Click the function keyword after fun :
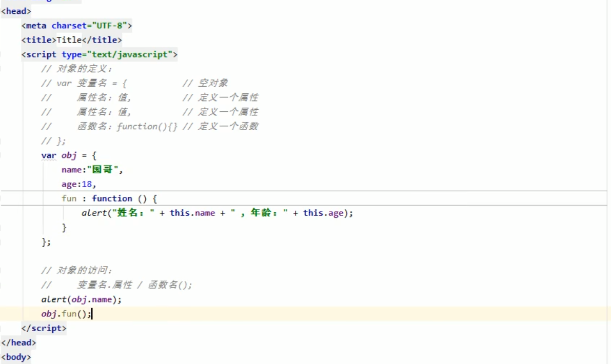Screen dimensions: 611x364 click(112, 198)
